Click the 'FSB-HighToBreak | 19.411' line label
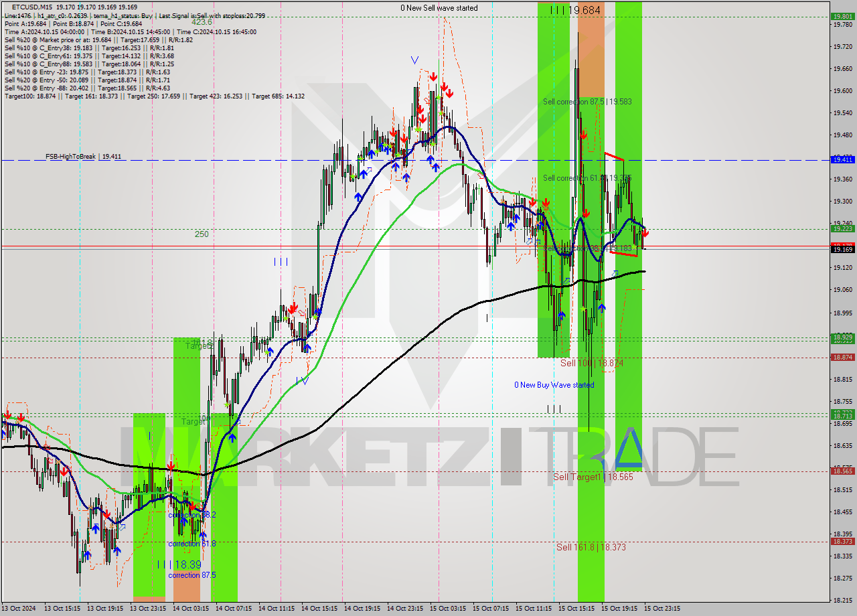The width and height of the screenshot is (857, 616). tap(84, 157)
